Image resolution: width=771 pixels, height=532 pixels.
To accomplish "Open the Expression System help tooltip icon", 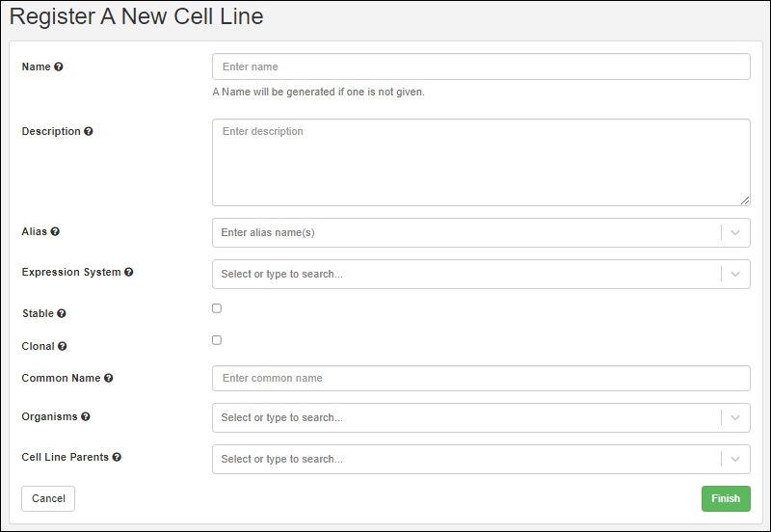I will pyautogui.click(x=129, y=273).
